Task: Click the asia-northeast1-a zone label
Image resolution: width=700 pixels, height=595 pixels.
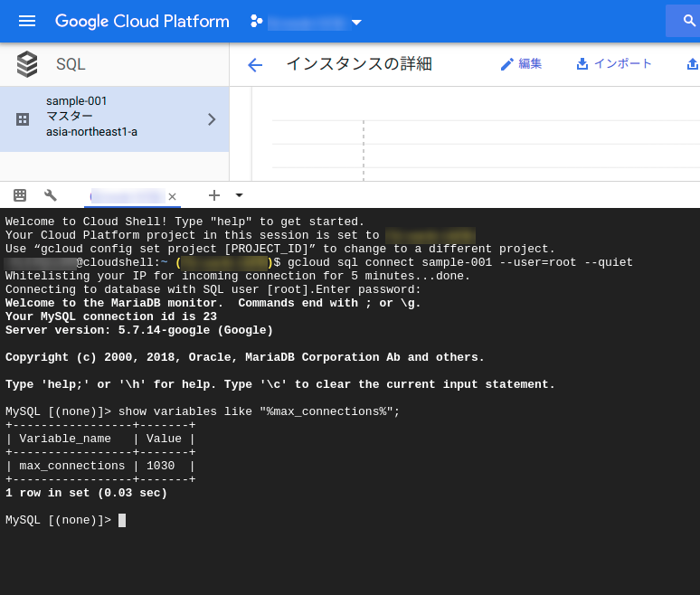Action: tap(91, 132)
